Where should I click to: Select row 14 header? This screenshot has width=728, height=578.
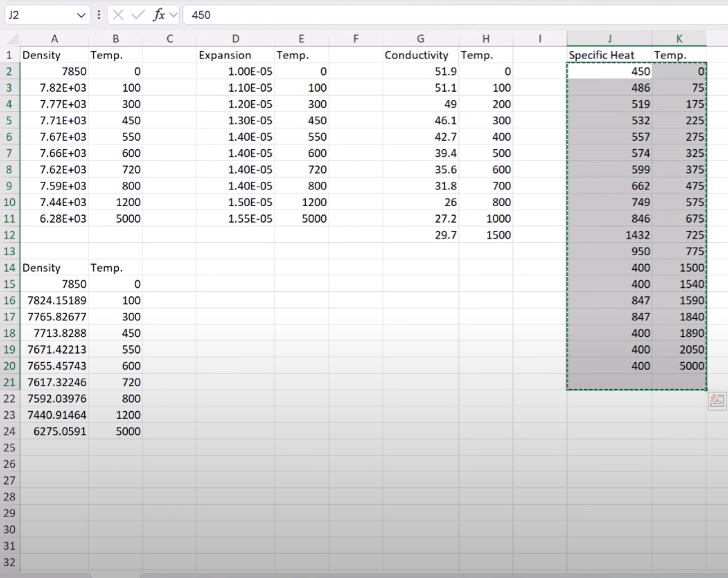pyautogui.click(x=10, y=268)
